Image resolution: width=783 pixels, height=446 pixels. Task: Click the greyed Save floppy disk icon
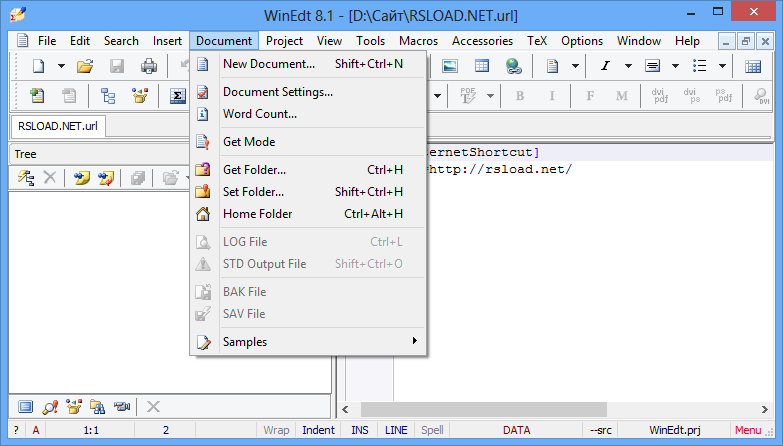point(117,65)
